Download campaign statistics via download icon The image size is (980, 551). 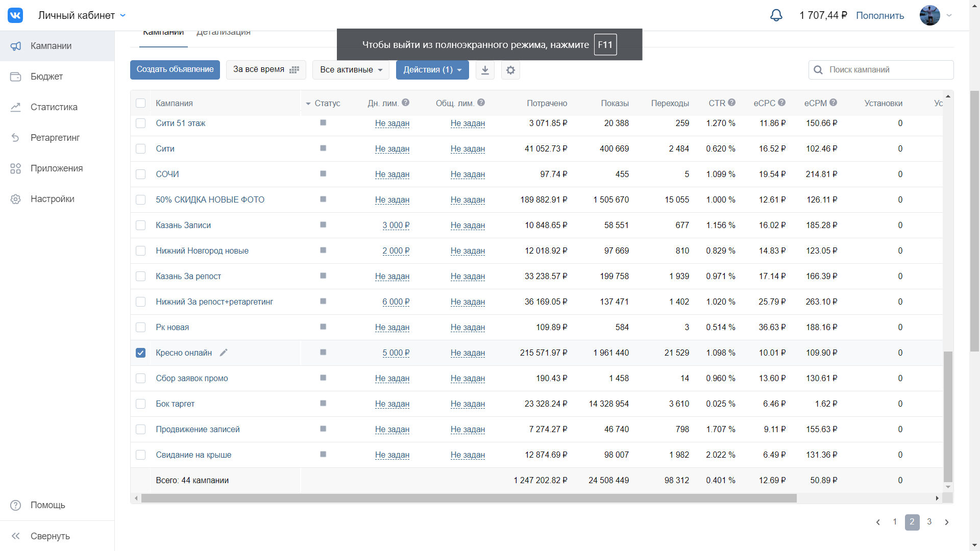(485, 70)
